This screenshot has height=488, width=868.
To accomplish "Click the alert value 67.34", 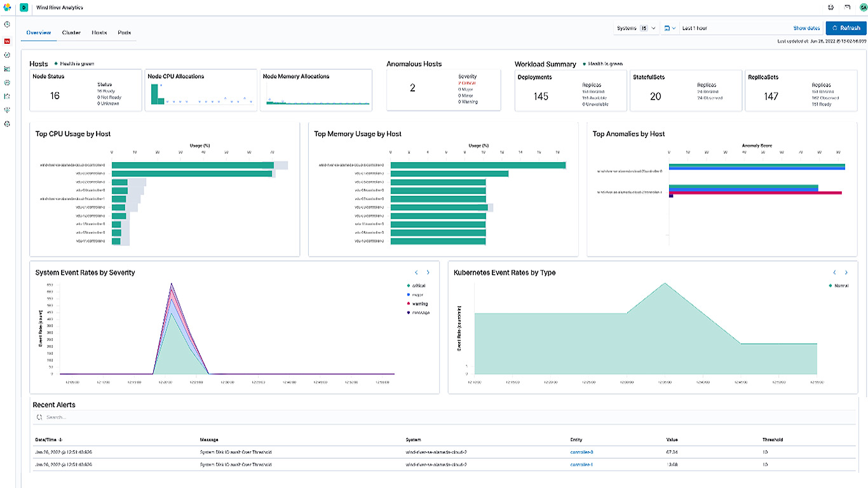I will tap(672, 452).
